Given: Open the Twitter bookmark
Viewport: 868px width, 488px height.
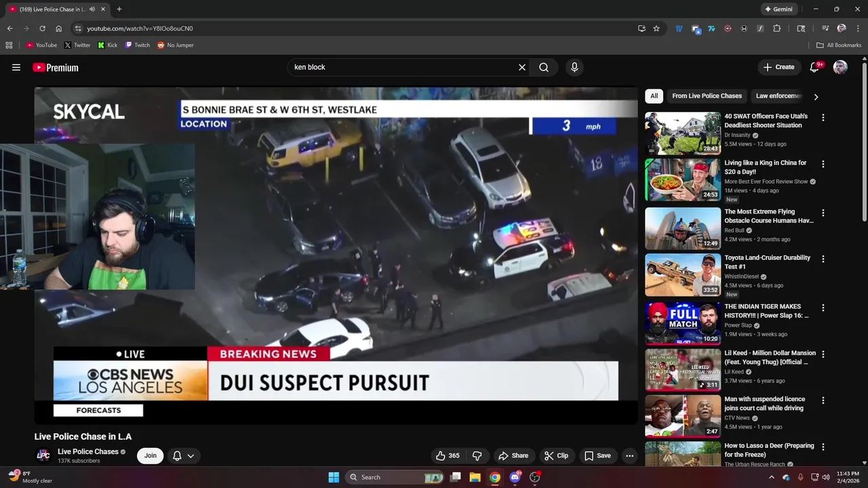Looking at the screenshot, I should coord(77,45).
